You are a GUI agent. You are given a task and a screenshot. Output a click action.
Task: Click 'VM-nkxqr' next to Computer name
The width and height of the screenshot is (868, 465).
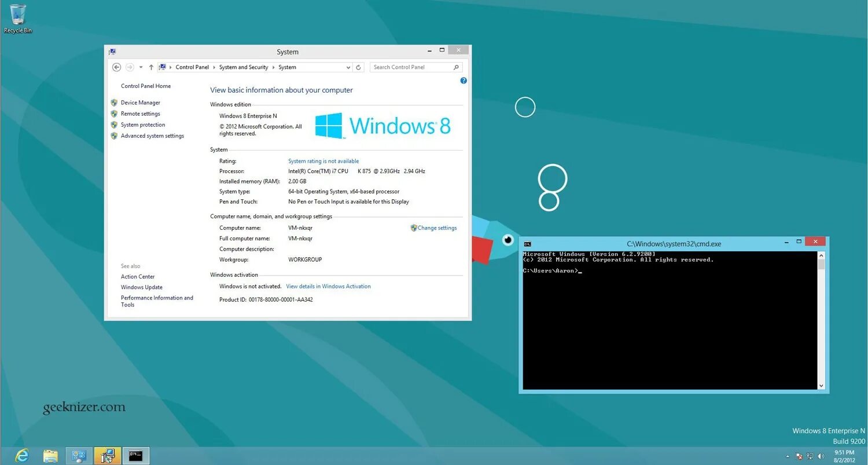300,228
